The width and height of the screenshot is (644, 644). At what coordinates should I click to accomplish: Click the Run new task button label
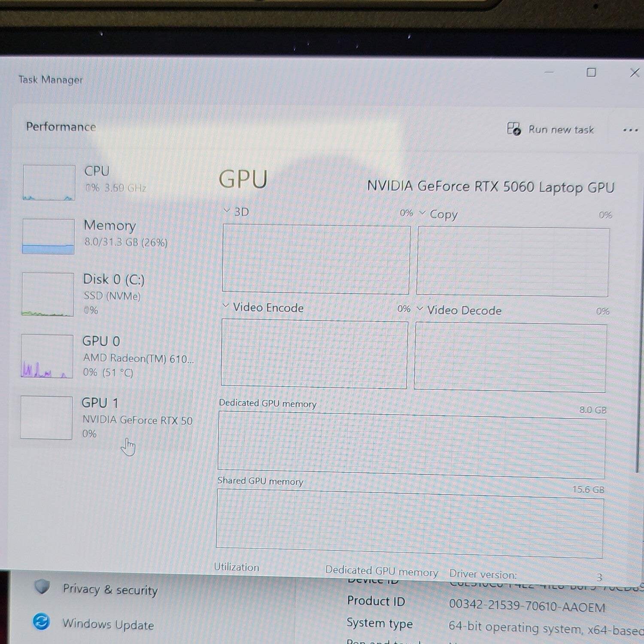pos(561,130)
